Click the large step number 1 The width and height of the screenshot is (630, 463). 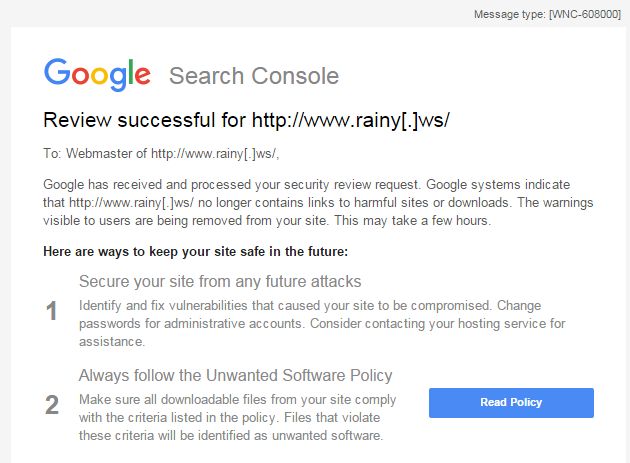52,311
